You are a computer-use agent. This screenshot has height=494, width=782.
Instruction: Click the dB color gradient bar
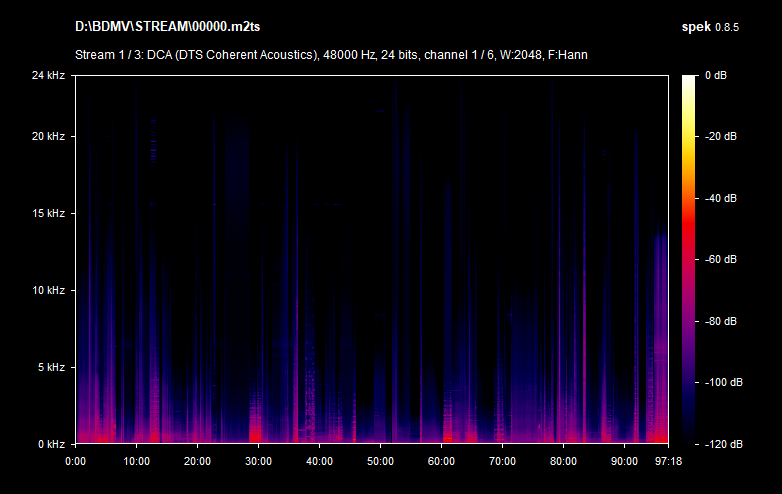pos(689,259)
